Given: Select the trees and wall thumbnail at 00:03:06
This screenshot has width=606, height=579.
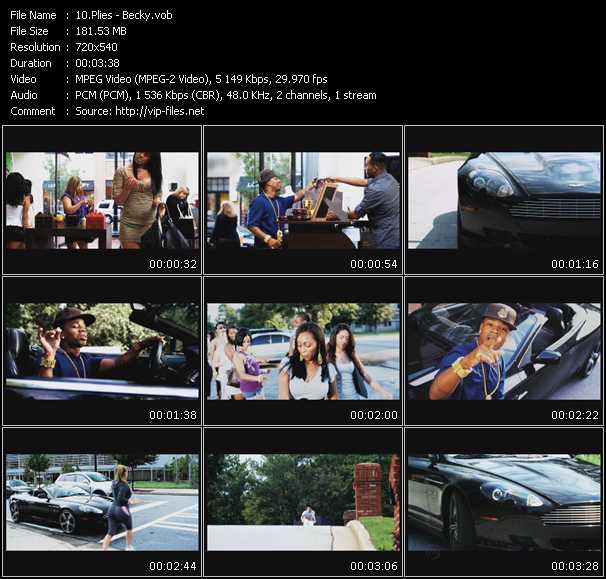Looking at the screenshot, I should point(303,502).
